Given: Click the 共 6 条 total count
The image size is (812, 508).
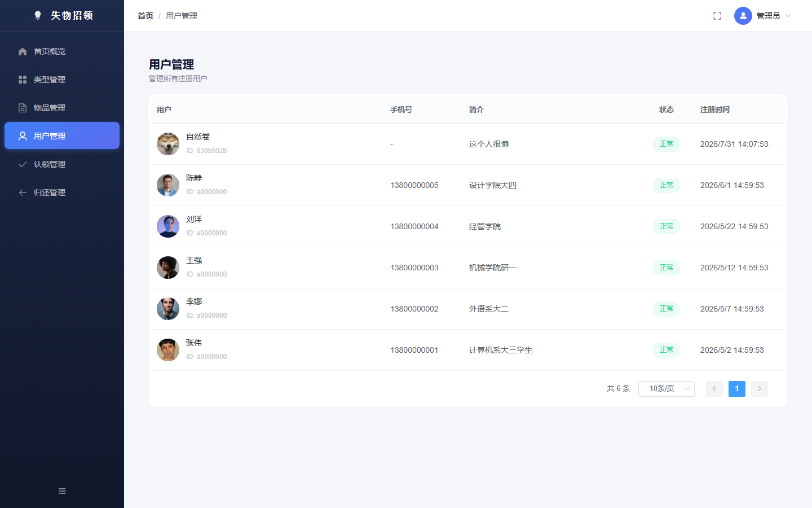Looking at the screenshot, I should pos(618,389).
